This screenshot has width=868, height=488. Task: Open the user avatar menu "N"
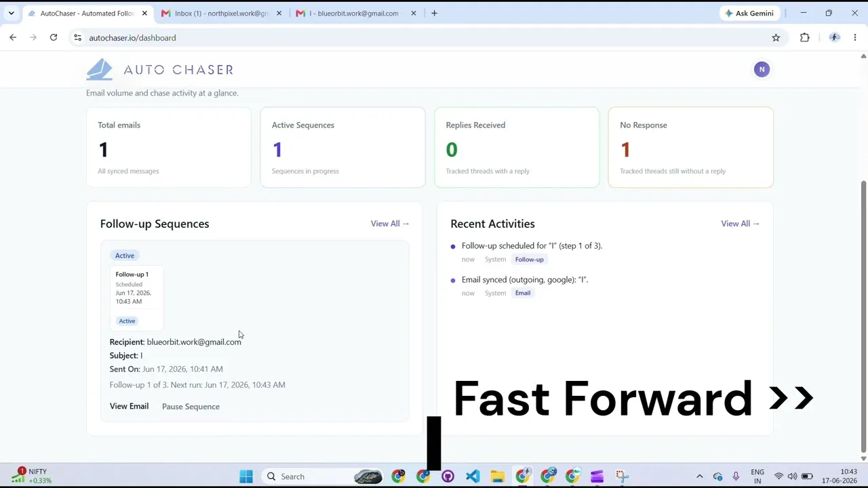click(x=762, y=69)
